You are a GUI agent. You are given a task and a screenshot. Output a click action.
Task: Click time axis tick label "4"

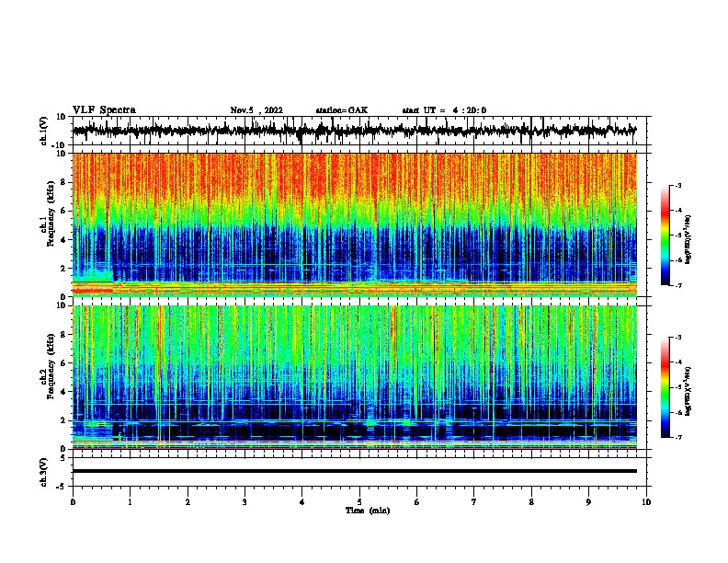pyautogui.click(x=302, y=502)
